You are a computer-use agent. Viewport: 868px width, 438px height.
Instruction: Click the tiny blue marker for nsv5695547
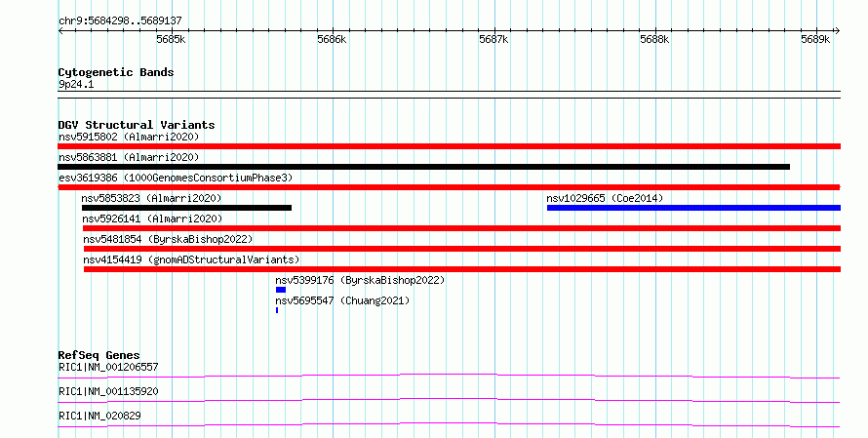[x=277, y=310]
